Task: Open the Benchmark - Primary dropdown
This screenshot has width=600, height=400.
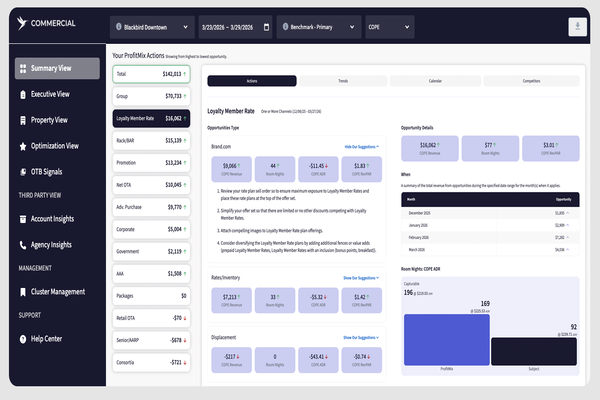Action: pos(318,27)
